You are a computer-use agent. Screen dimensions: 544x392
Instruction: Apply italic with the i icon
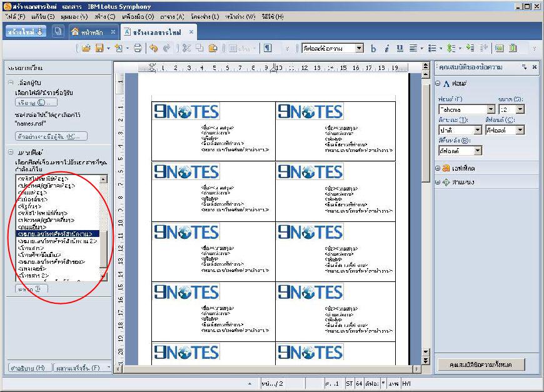click(386, 48)
